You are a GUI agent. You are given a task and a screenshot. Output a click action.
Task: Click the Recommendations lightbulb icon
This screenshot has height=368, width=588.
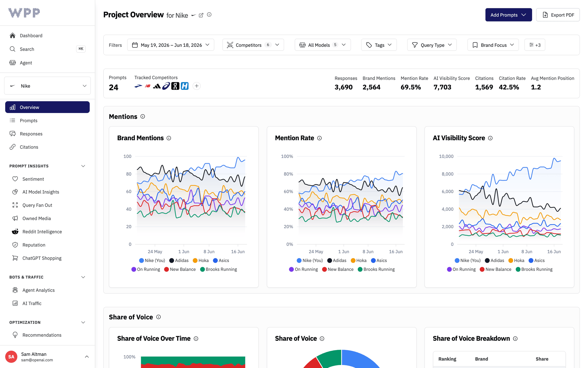tap(15, 335)
